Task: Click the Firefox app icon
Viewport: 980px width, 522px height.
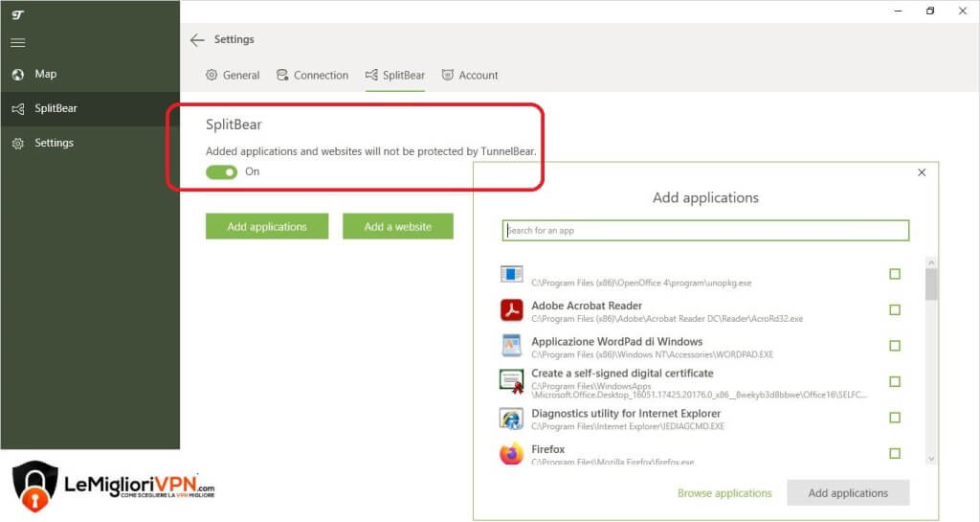Action: point(511,453)
